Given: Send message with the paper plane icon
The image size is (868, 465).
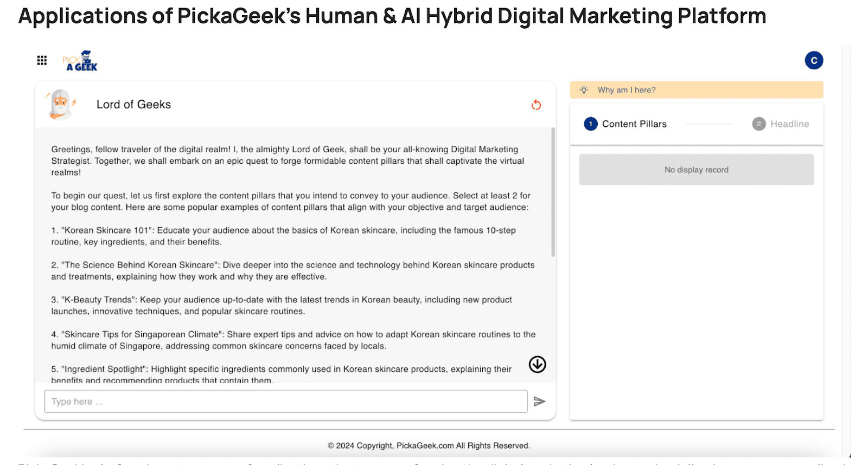Looking at the screenshot, I should [539, 402].
